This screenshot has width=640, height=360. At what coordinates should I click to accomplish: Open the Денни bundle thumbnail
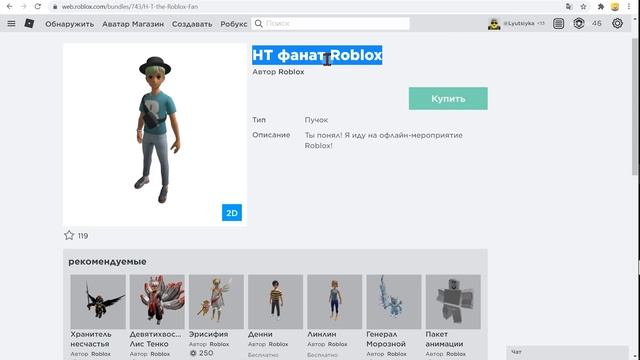(276, 302)
